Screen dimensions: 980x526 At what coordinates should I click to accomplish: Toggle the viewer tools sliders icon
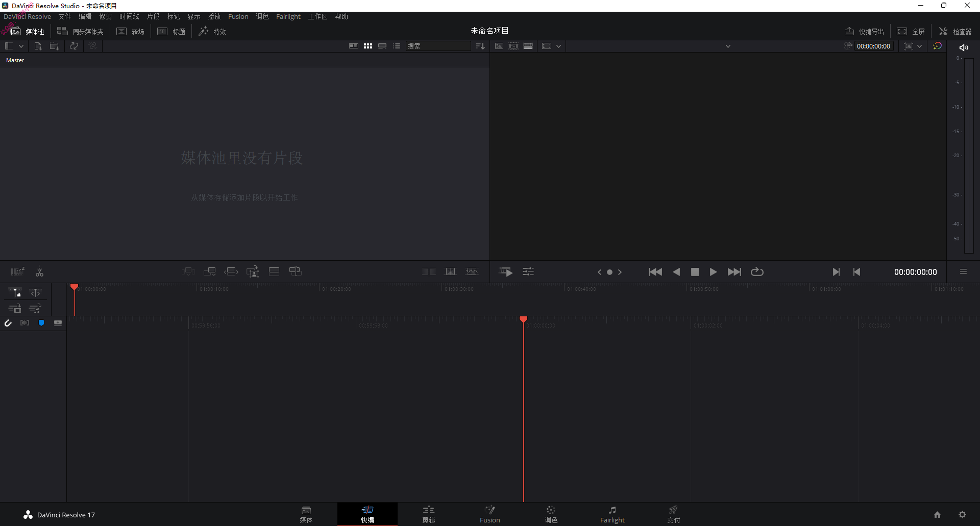(528, 272)
